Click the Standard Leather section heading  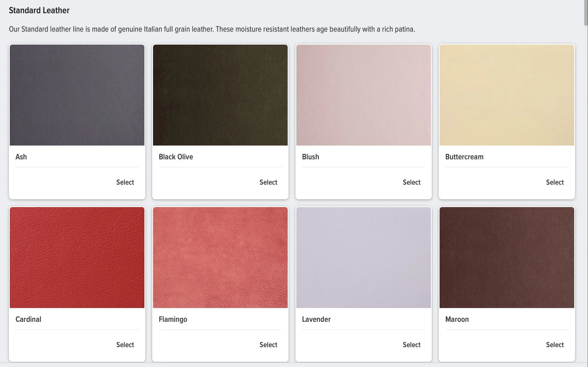39,10
